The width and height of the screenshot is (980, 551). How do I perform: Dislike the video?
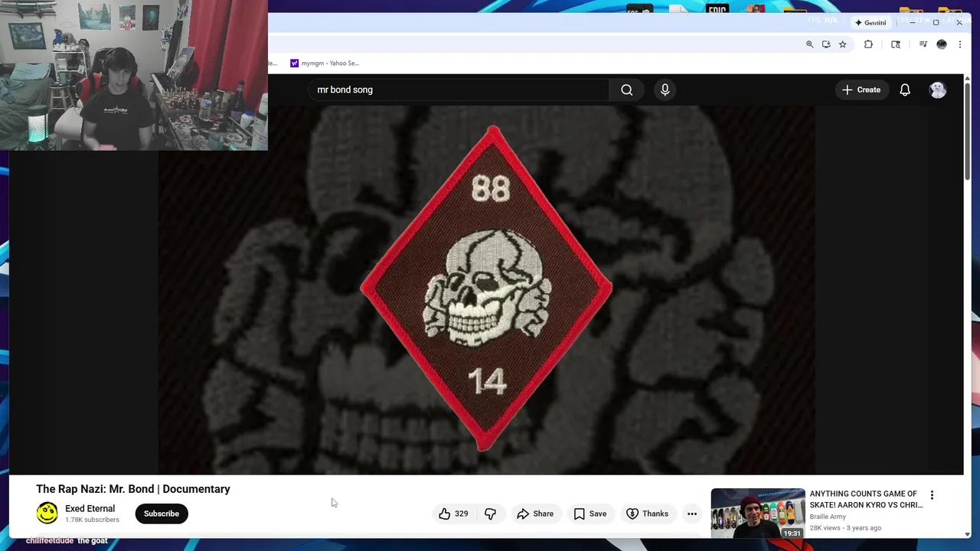click(490, 514)
